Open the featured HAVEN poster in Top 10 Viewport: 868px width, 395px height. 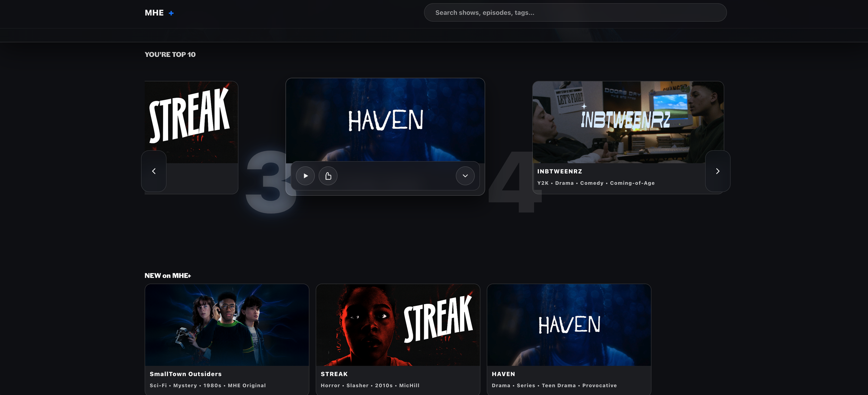tap(385, 120)
